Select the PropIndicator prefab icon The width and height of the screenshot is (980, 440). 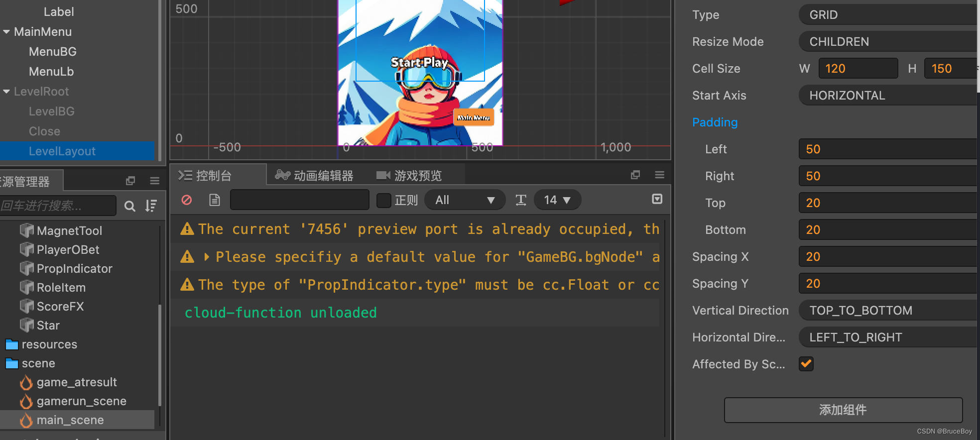(x=26, y=268)
